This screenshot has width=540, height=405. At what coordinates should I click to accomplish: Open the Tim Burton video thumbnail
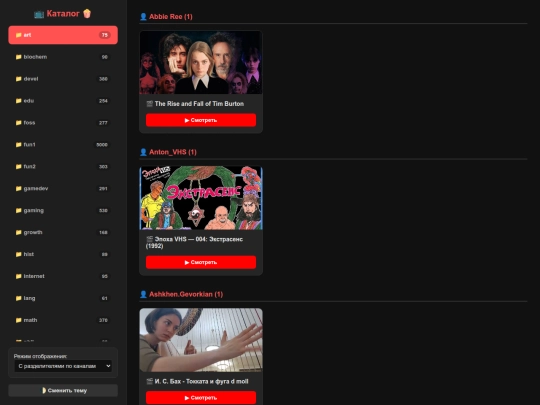coord(201,62)
